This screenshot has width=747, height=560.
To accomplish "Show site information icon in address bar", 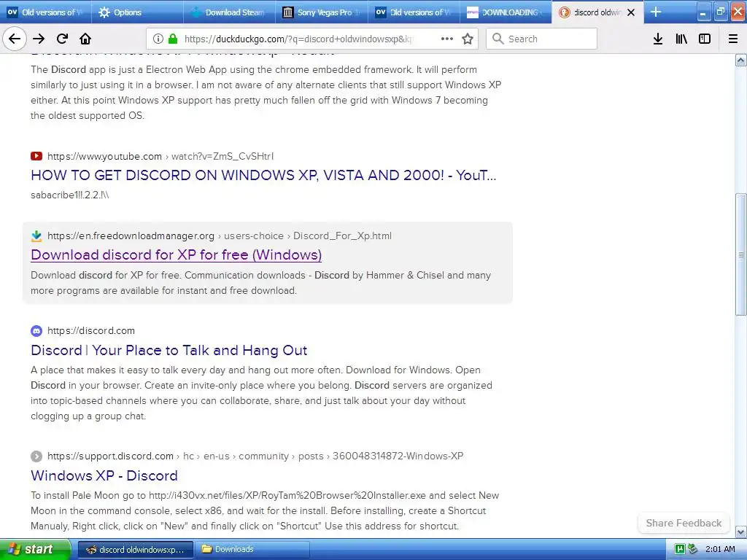I will coord(158,39).
